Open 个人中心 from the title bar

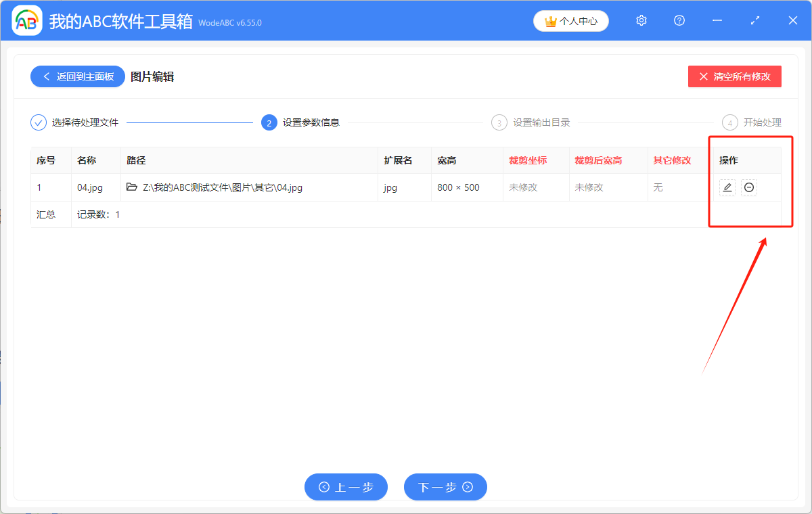point(570,21)
